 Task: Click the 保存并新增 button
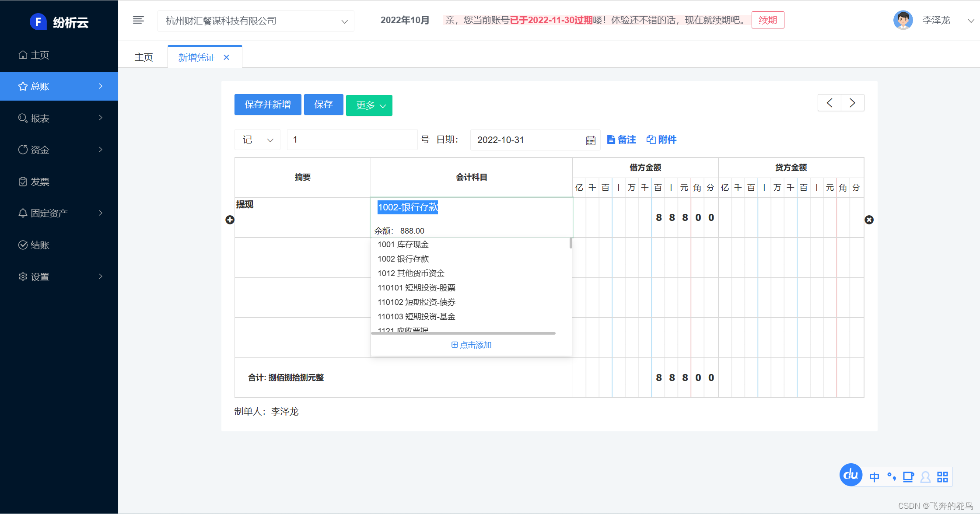[x=268, y=105]
